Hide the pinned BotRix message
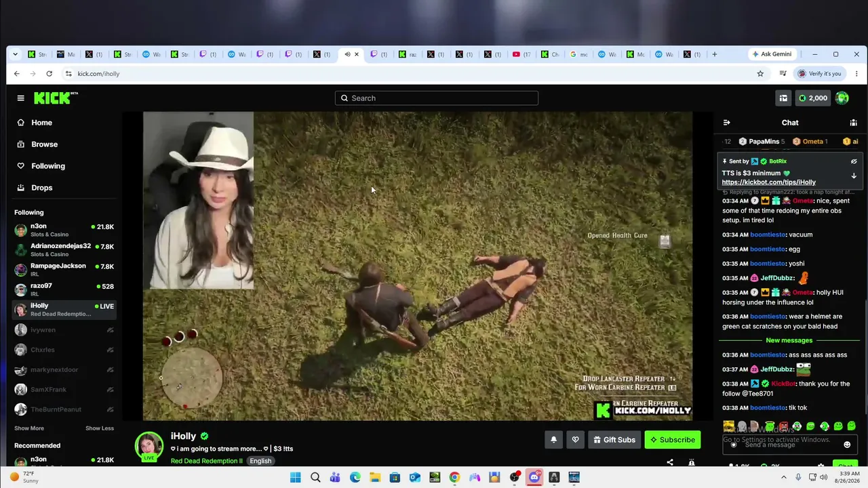The image size is (868, 488). click(854, 161)
